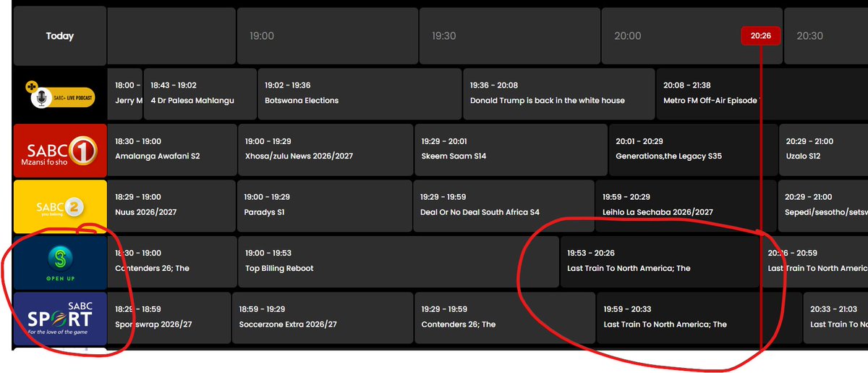868x373 pixels.
Task: Select Soccerzone Extra 2026/27 programme
Action: click(x=322, y=319)
